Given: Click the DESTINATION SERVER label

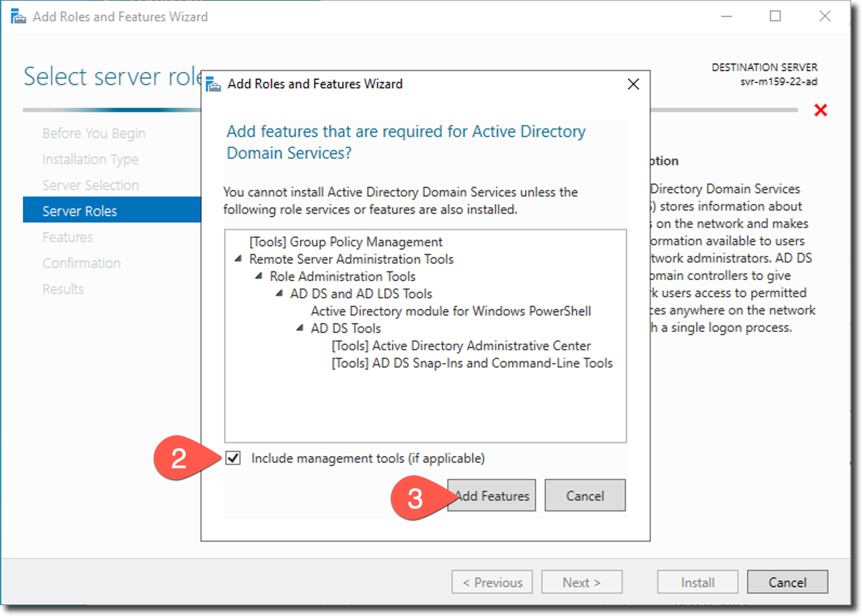Looking at the screenshot, I should (x=765, y=67).
